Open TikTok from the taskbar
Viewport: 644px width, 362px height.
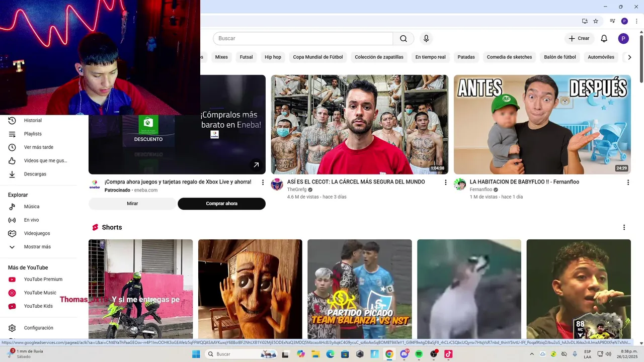pyautogui.click(x=448, y=354)
